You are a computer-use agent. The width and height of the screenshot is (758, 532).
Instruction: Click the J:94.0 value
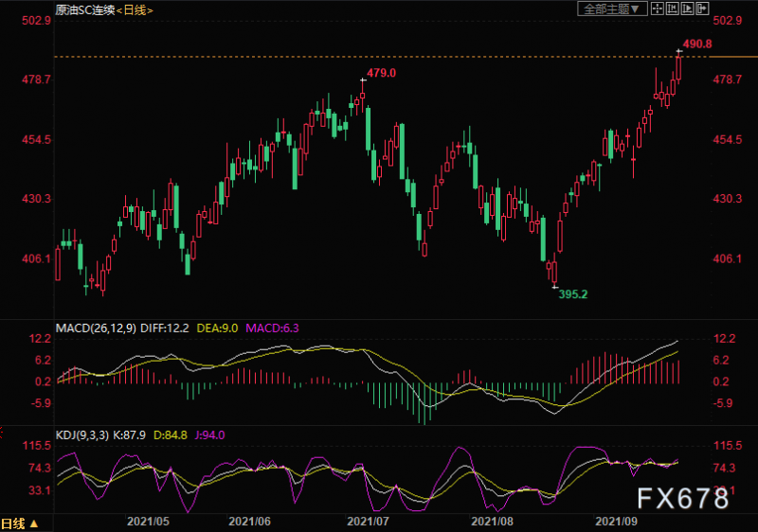click(x=209, y=434)
